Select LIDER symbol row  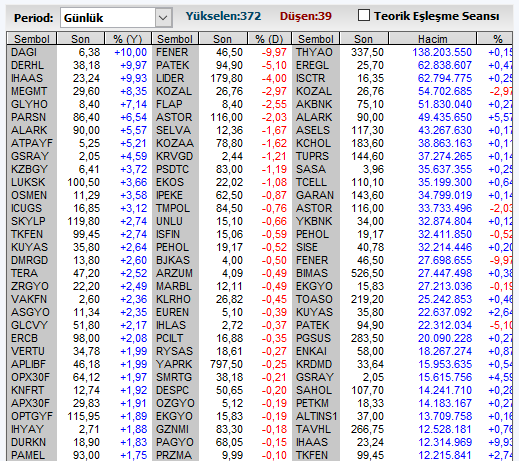(170, 78)
